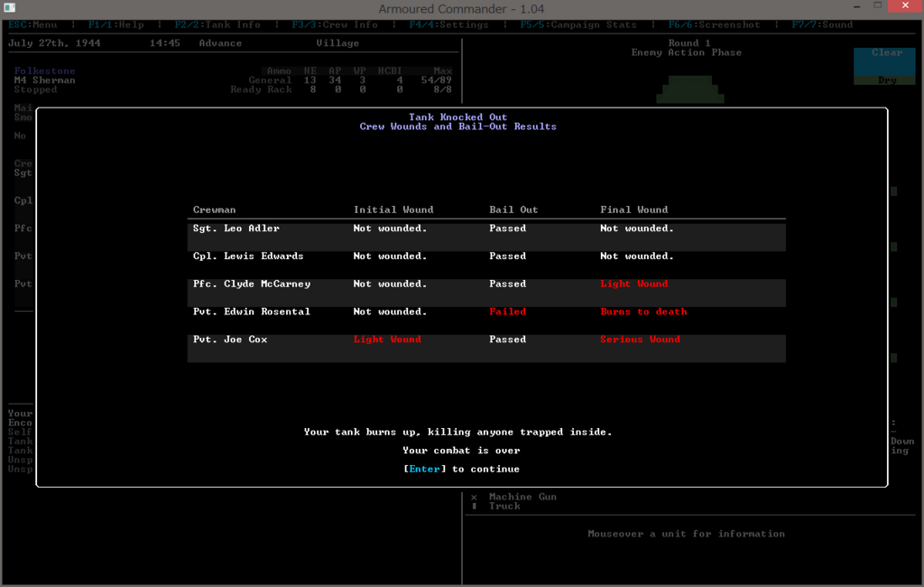This screenshot has height=587, width=924.
Task: Open F3/3:Crew Info
Action: click(335, 24)
